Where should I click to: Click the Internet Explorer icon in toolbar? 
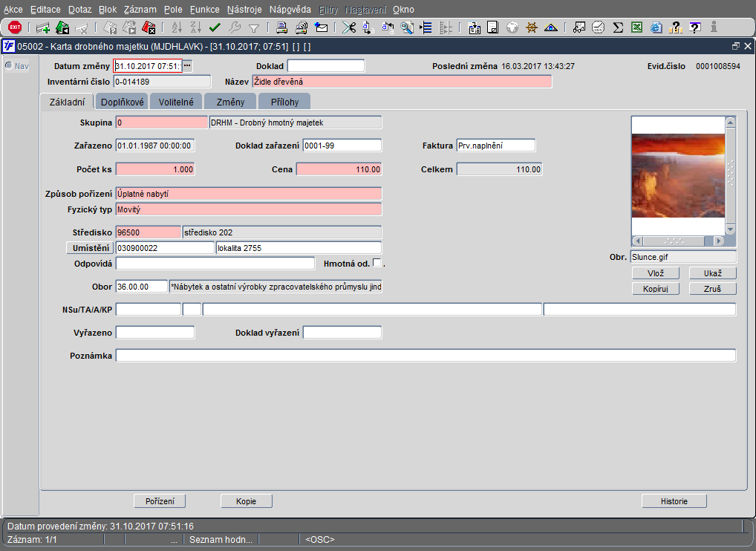tap(656, 27)
